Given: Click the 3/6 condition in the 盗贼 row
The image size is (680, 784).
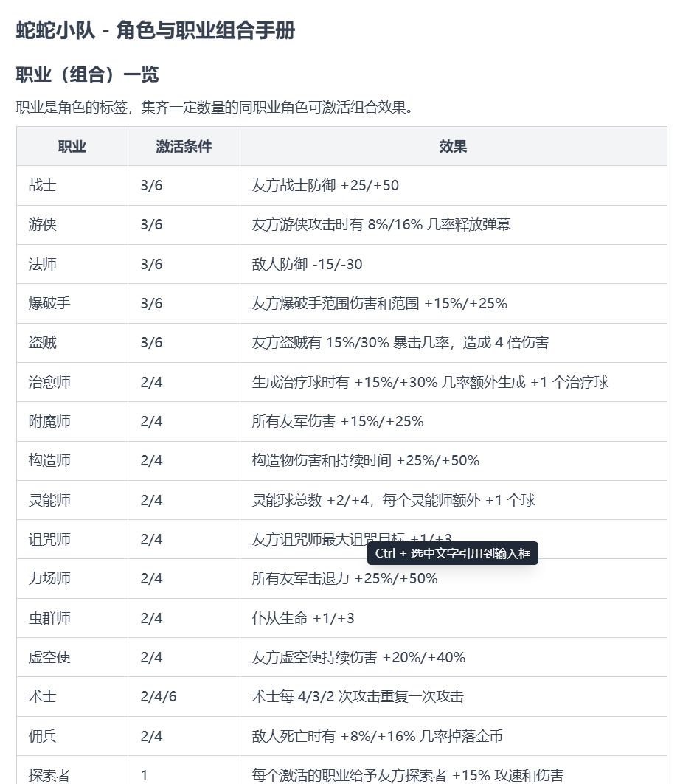Looking at the screenshot, I should tap(151, 342).
